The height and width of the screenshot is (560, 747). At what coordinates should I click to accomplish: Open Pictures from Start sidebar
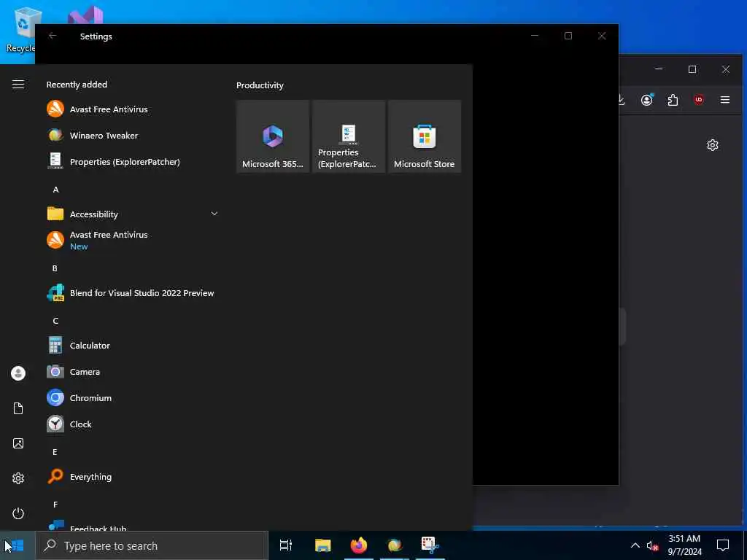coord(18,443)
